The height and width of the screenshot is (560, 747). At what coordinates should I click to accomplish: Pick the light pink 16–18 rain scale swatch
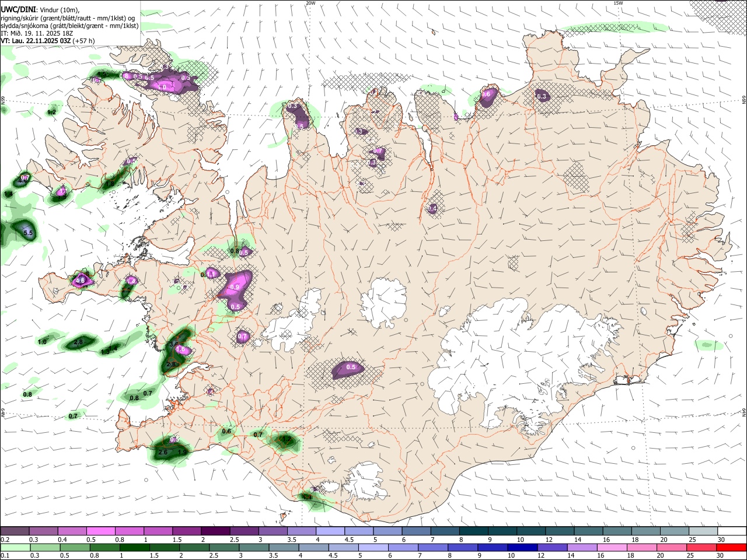point(612,547)
